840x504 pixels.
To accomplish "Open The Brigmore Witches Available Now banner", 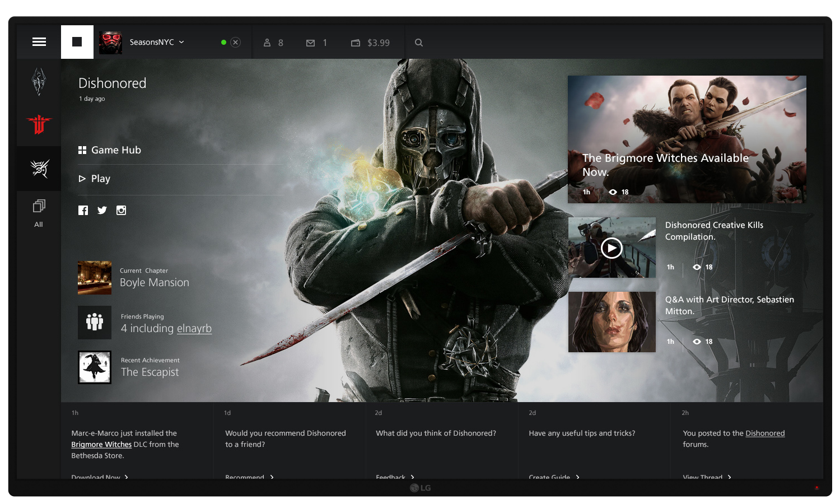I will (687, 139).
